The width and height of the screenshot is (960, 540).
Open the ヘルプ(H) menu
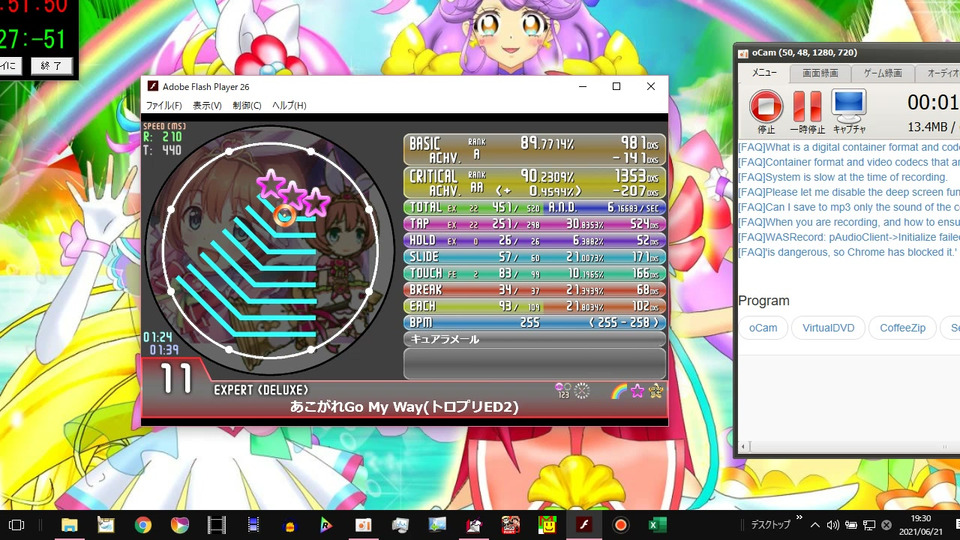click(289, 105)
